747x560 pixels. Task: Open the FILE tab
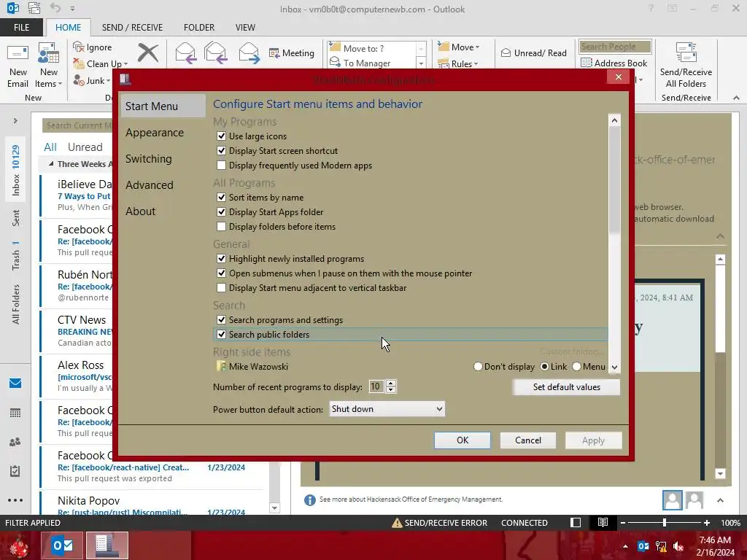click(x=21, y=27)
